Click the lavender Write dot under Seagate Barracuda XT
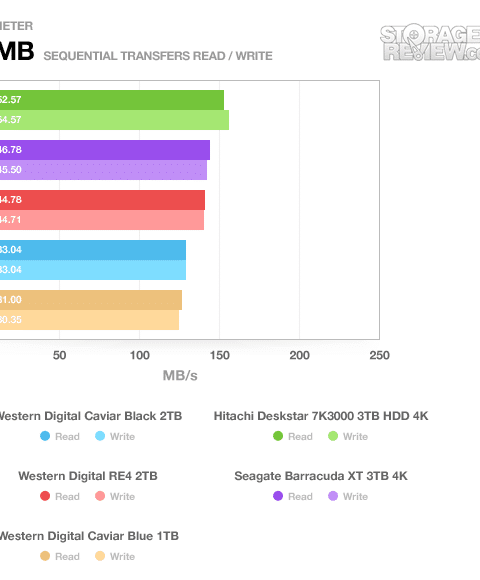 [x=333, y=496]
